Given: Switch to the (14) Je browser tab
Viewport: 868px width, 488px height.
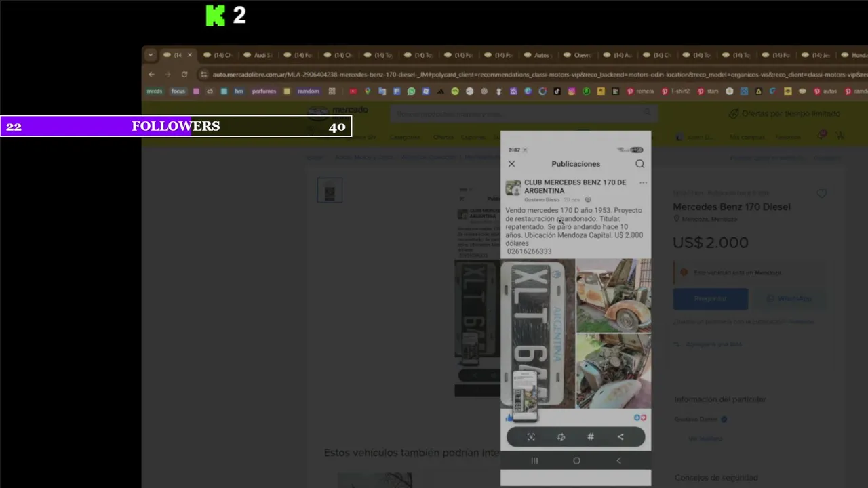Looking at the screenshot, I should tap(816, 55).
